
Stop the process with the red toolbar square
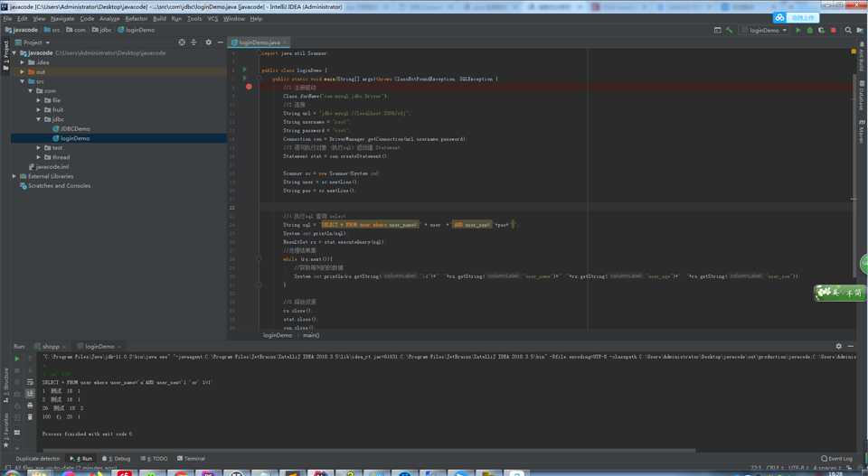coord(833,31)
